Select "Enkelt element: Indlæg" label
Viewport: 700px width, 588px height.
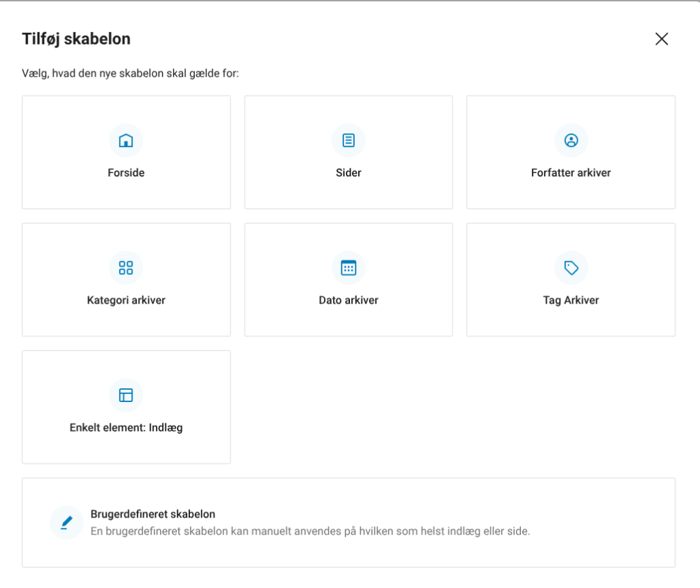tap(126, 428)
